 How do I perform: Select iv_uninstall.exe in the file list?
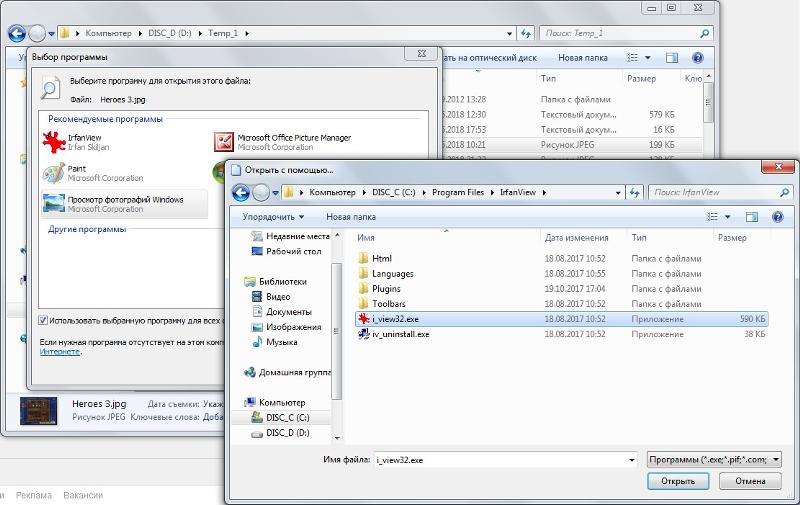pos(561,334)
